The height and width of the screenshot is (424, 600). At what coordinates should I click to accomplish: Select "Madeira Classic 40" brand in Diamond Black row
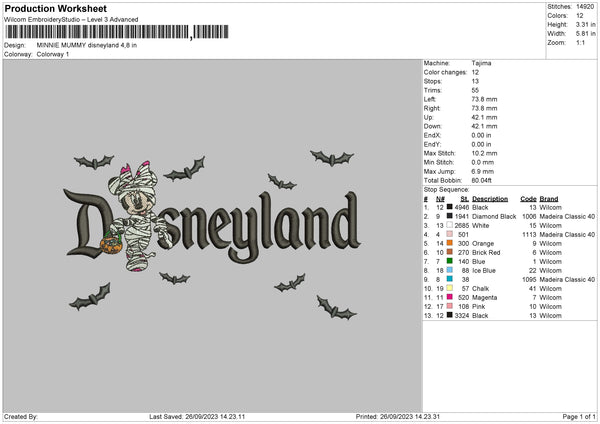pyautogui.click(x=567, y=217)
